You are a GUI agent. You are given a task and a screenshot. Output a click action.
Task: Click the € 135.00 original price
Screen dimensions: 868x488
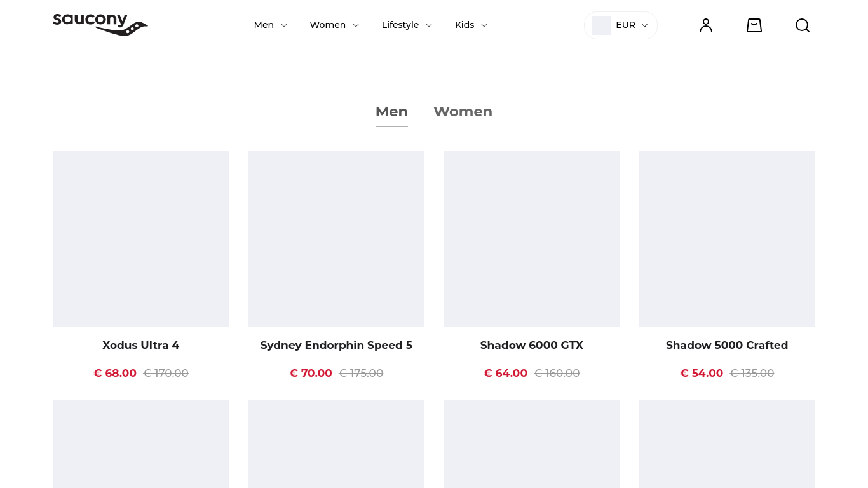point(752,373)
